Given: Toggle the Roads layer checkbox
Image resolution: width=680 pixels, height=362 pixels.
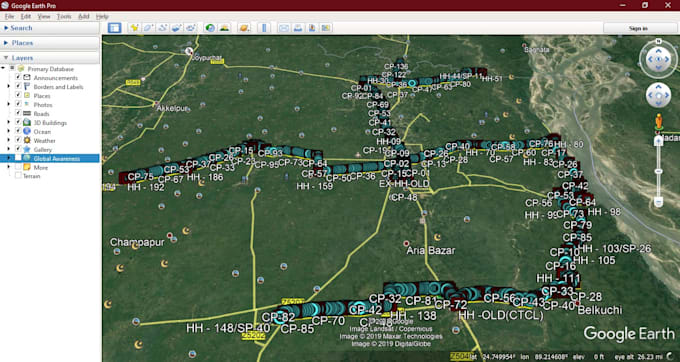Looking at the screenshot, I should click(18, 114).
